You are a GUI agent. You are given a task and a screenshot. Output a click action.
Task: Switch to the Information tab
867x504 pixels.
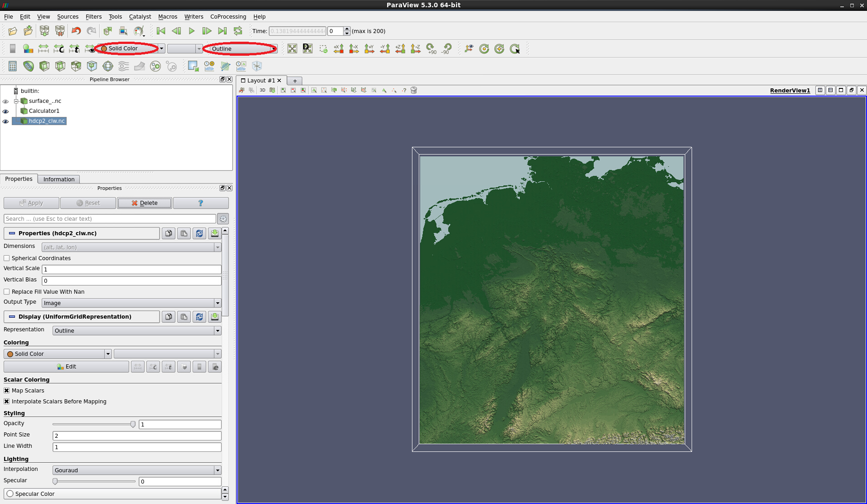pyautogui.click(x=59, y=179)
